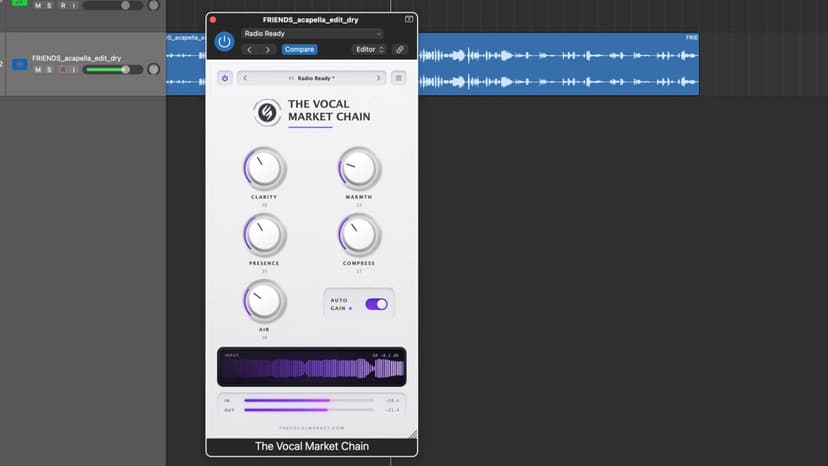Click the Compress knob

pos(359,235)
